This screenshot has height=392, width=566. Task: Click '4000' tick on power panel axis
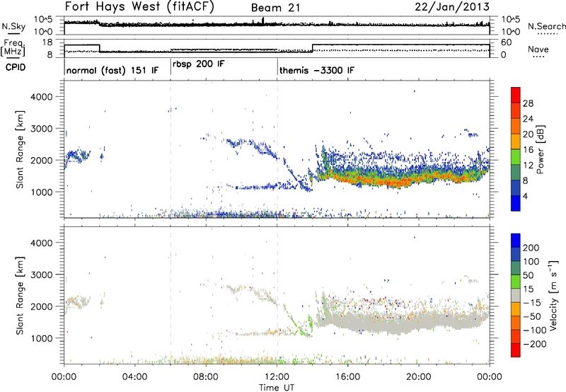(42, 97)
